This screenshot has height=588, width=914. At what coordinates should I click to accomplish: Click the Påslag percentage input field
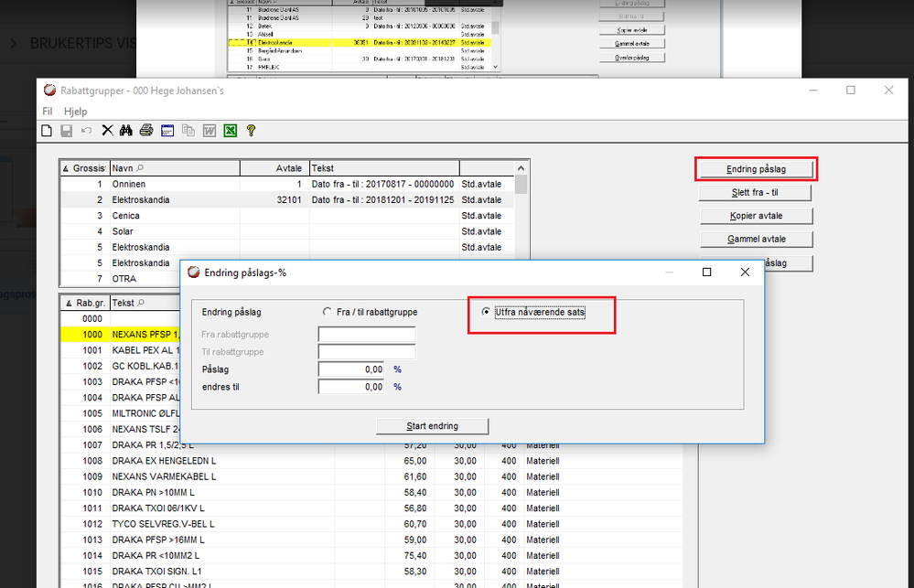[x=351, y=369]
